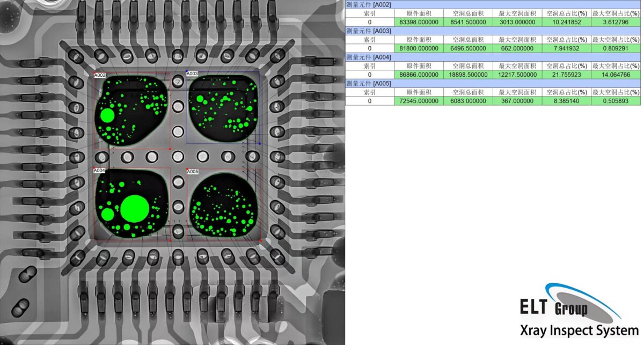Select index 0 row of the A003 table
Viewport: 644px width, 345px height.
[370, 48]
